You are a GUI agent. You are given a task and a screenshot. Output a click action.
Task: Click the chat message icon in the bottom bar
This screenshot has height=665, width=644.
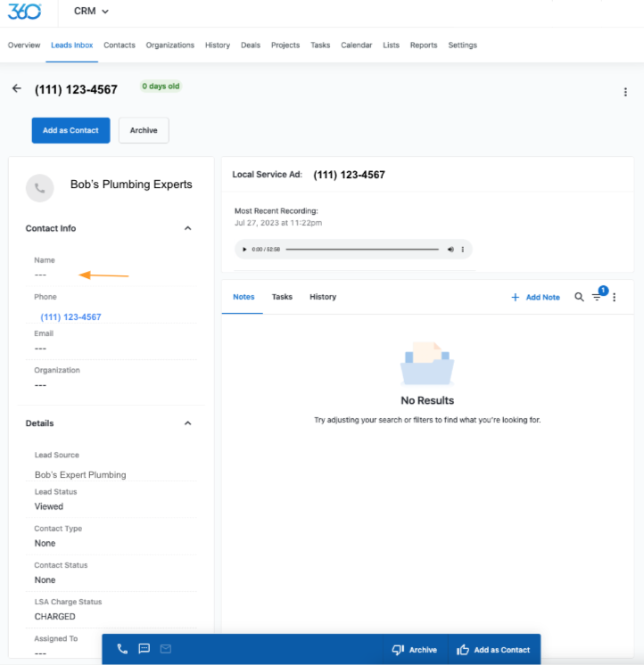tap(144, 649)
